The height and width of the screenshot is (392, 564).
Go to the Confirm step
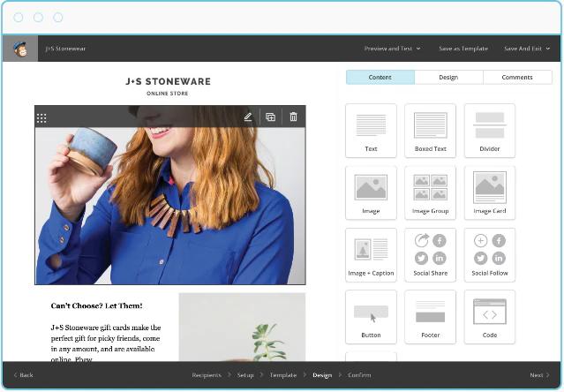[359, 375]
